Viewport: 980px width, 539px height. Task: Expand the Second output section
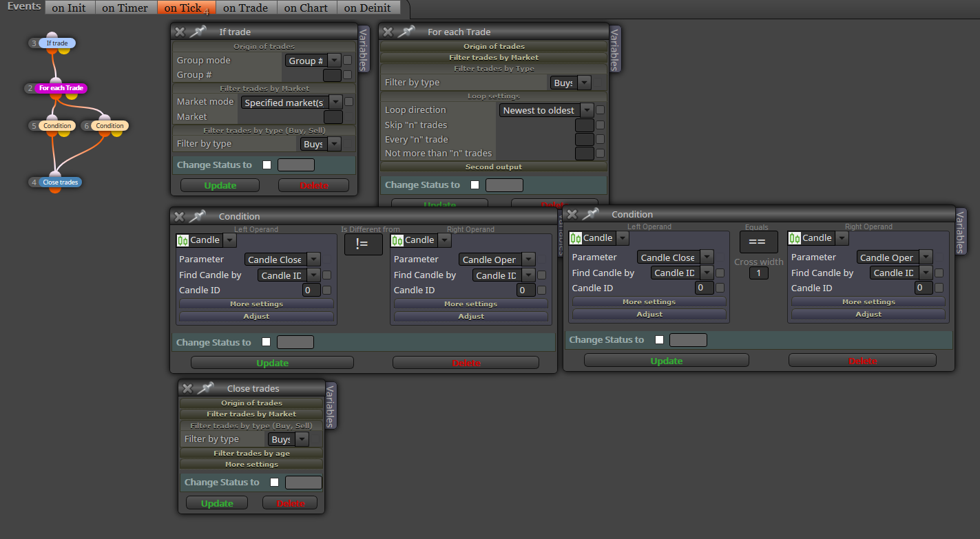point(494,167)
